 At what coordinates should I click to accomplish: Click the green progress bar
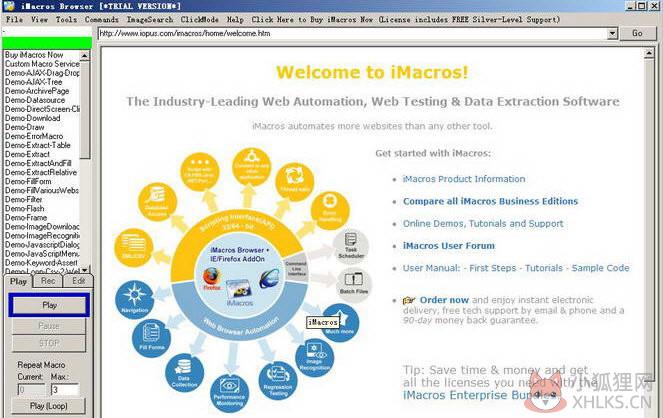click(47, 43)
